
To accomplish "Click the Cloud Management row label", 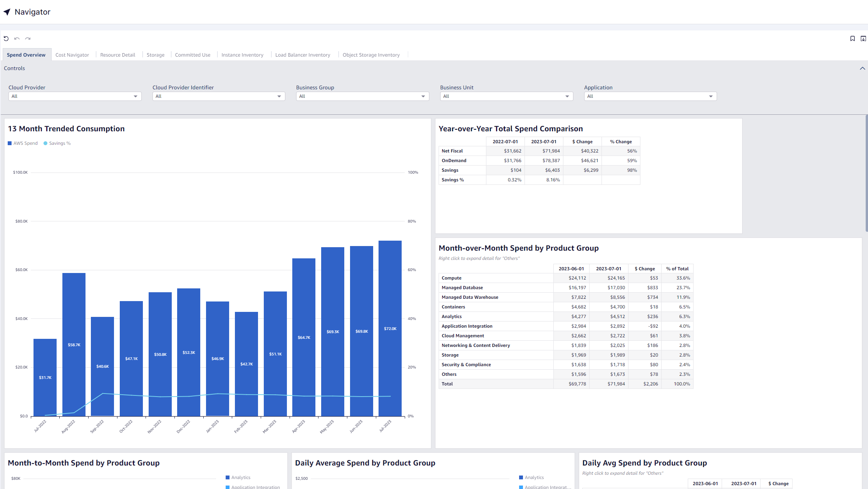I will point(462,336).
